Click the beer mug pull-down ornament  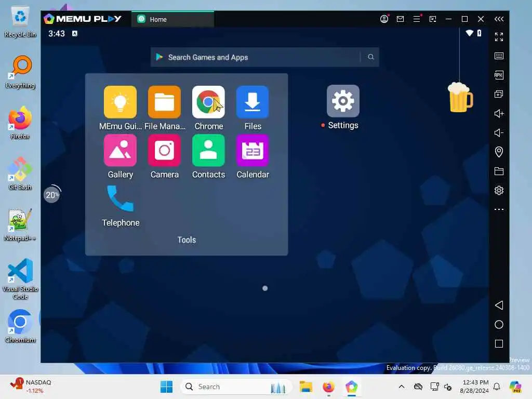460,97
